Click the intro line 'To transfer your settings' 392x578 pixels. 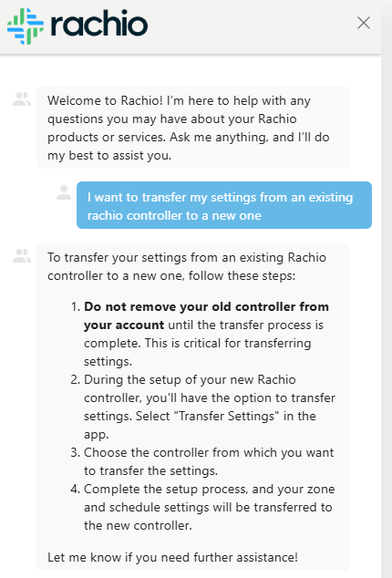pyautogui.click(x=187, y=266)
